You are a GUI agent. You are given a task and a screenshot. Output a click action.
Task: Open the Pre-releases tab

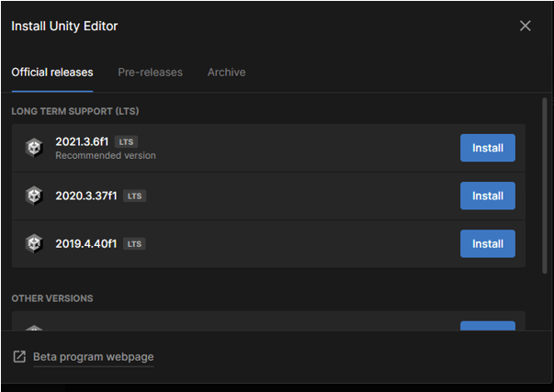tap(150, 73)
